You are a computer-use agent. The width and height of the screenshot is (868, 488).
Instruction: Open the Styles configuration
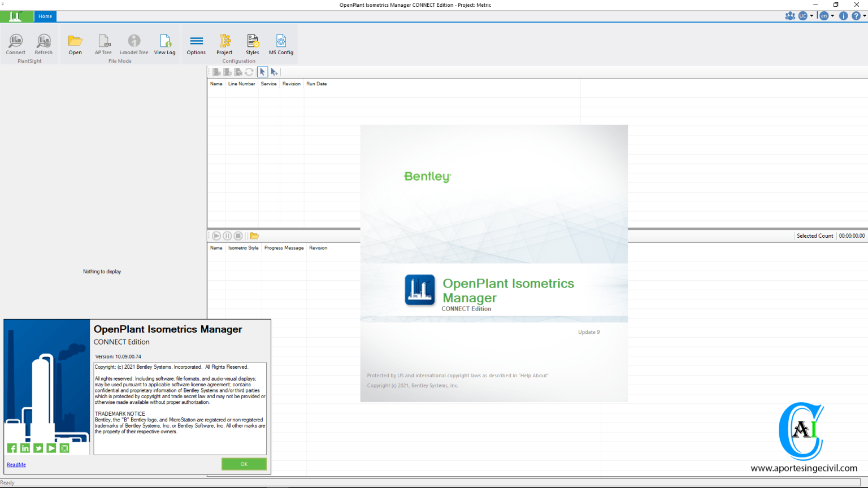tap(252, 42)
